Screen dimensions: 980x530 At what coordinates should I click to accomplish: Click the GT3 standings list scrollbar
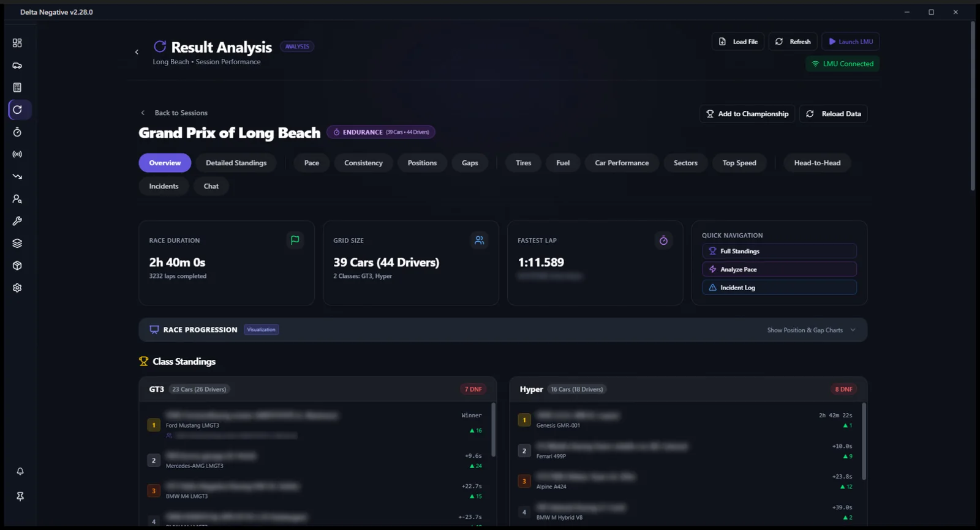coord(494,430)
